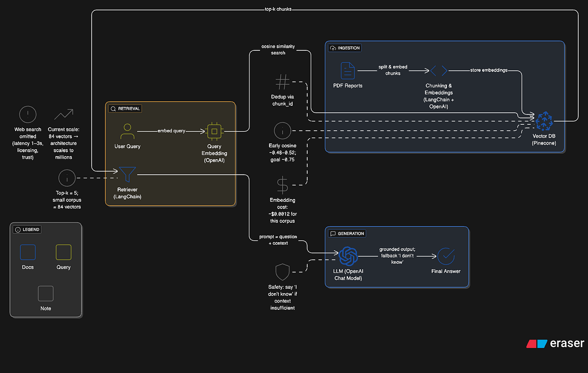The width and height of the screenshot is (588, 373).
Task: Click the Final Answer checkmark icon
Action: [446, 256]
